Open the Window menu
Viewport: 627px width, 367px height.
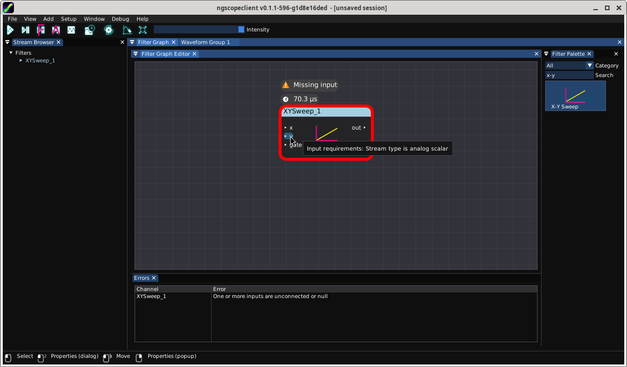(x=94, y=19)
